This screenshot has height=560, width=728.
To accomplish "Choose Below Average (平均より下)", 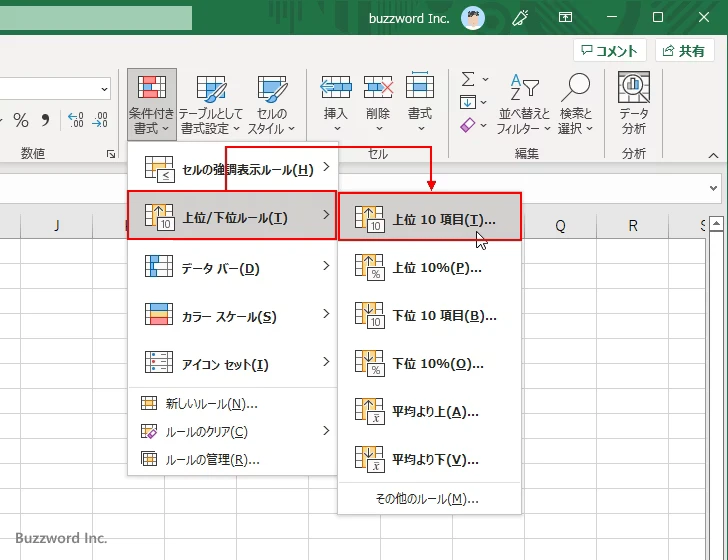I will [x=430, y=459].
